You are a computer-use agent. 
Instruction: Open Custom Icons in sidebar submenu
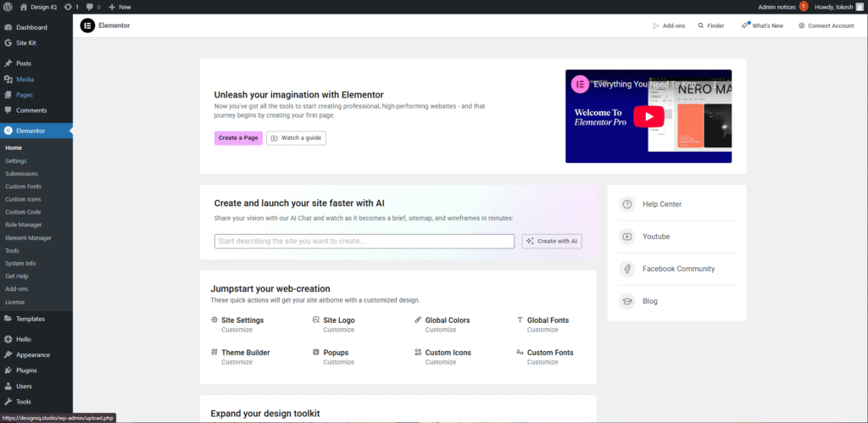click(x=23, y=199)
